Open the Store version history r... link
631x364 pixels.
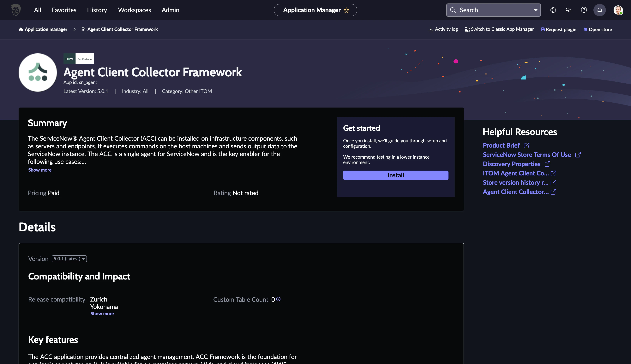(515, 183)
